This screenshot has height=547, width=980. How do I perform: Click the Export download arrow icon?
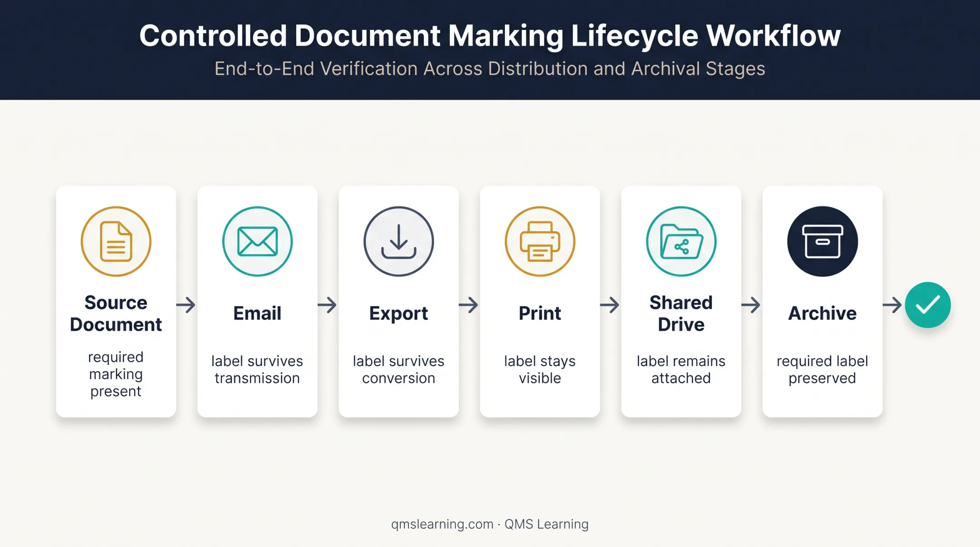(398, 241)
